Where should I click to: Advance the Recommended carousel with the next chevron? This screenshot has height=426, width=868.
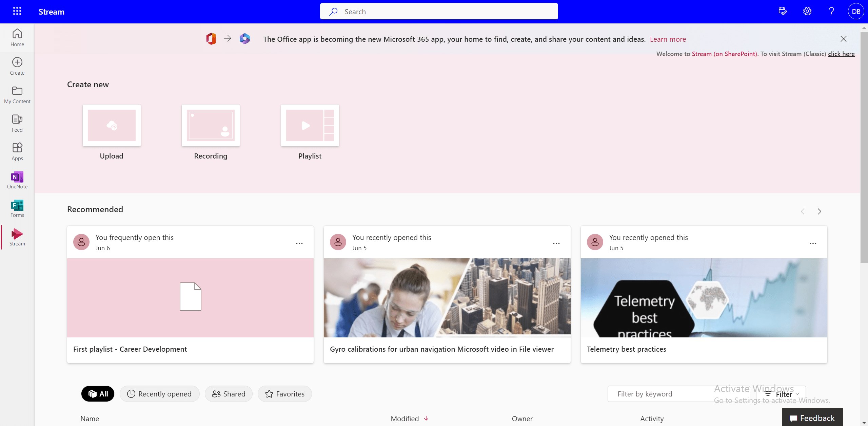[820, 211]
